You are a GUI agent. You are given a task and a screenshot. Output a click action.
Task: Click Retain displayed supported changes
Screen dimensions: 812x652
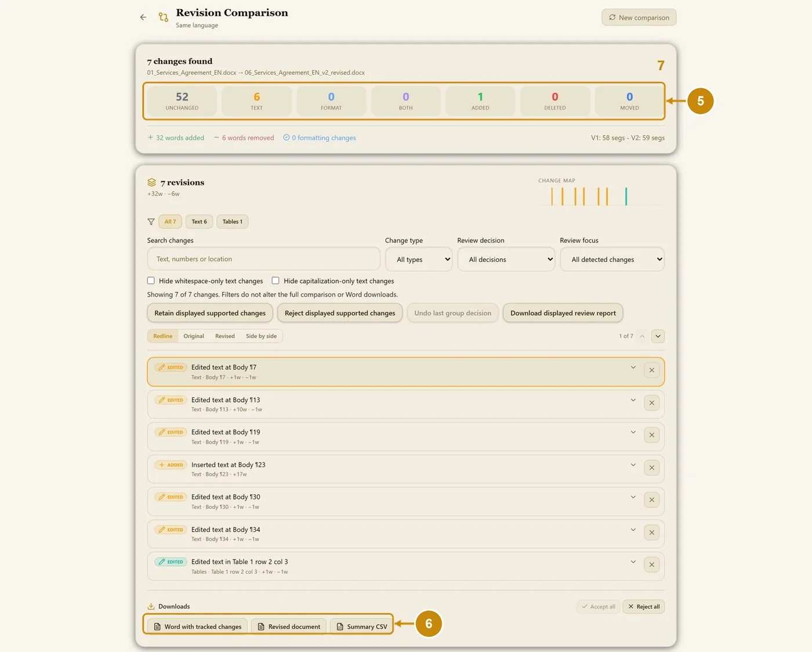pos(210,313)
